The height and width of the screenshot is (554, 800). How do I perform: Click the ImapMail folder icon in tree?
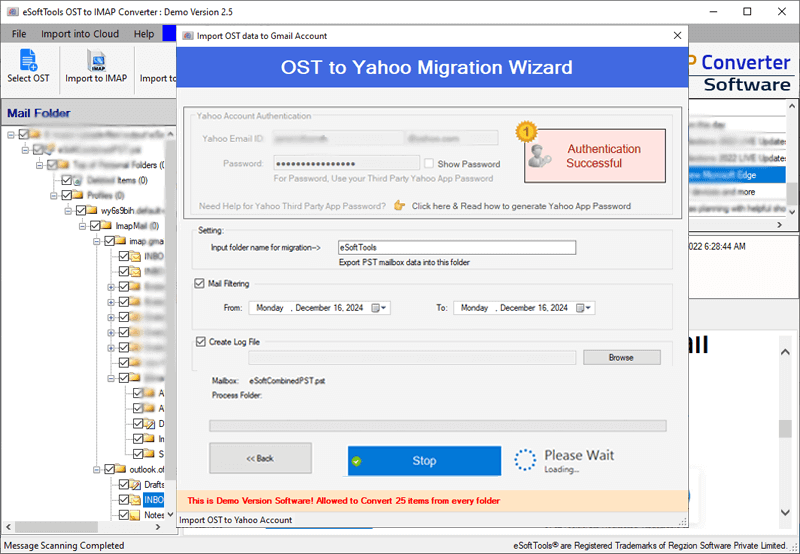point(107,225)
